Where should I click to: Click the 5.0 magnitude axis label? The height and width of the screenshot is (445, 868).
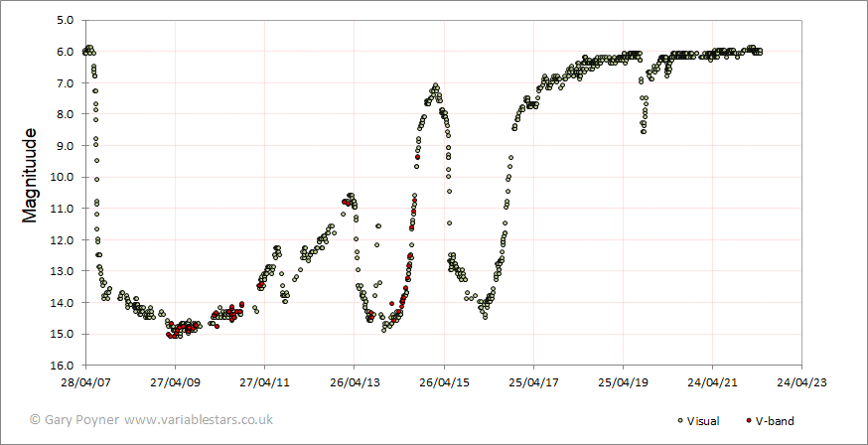click(x=66, y=21)
